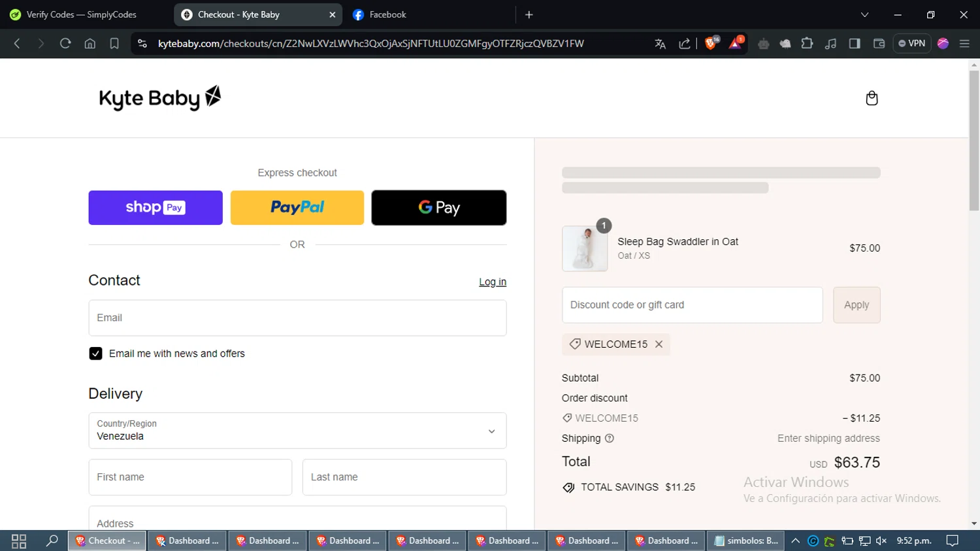980x551 pixels.
Task: Open the media control music note icon
Action: (831, 44)
